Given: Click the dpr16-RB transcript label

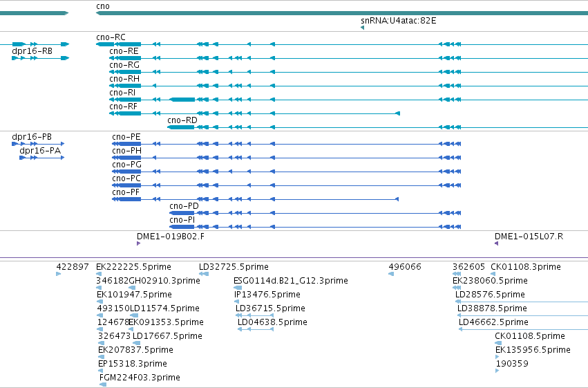Looking at the screenshot, I should click(32, 51).
